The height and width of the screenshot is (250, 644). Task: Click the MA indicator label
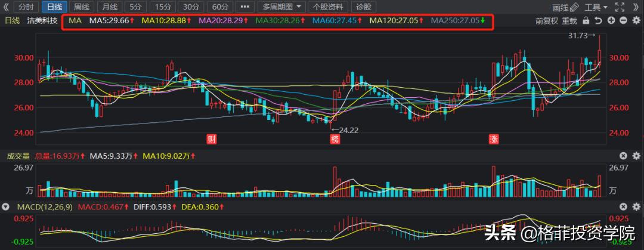75,20
